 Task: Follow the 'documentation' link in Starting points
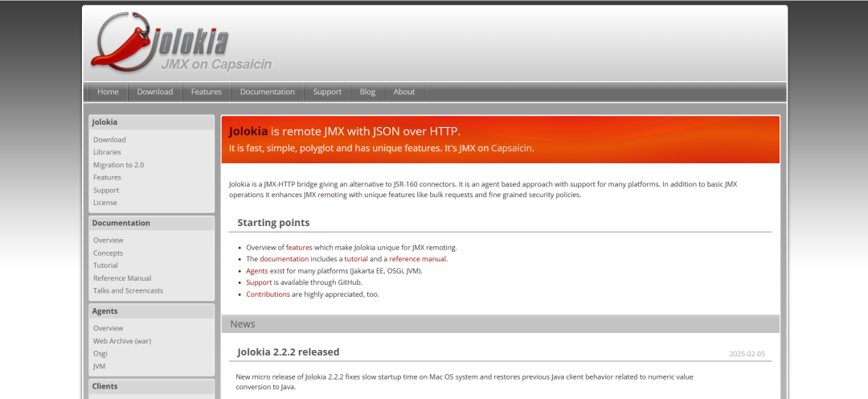[284, 259]
